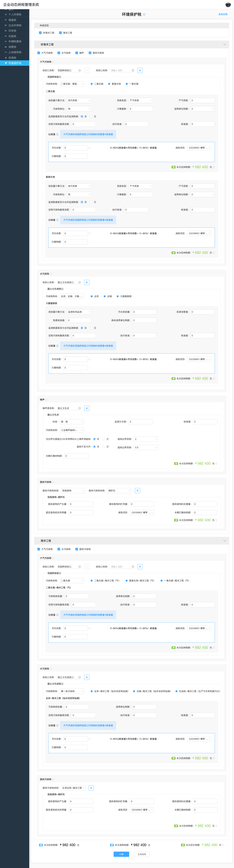234x868 pixels.
Task: Open the 超标边界系数 dropdown showing 0.5
Action: [146, 447]
